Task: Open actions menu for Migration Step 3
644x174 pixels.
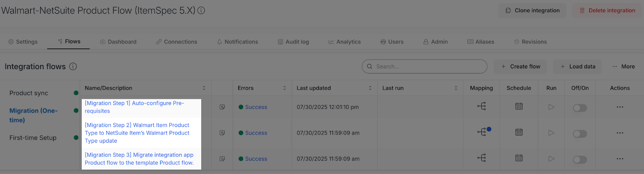Action: click(x=620, y=159)
